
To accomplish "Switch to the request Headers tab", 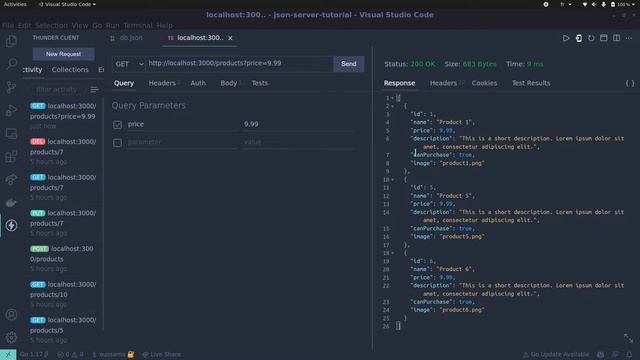I will coord(162,83).
